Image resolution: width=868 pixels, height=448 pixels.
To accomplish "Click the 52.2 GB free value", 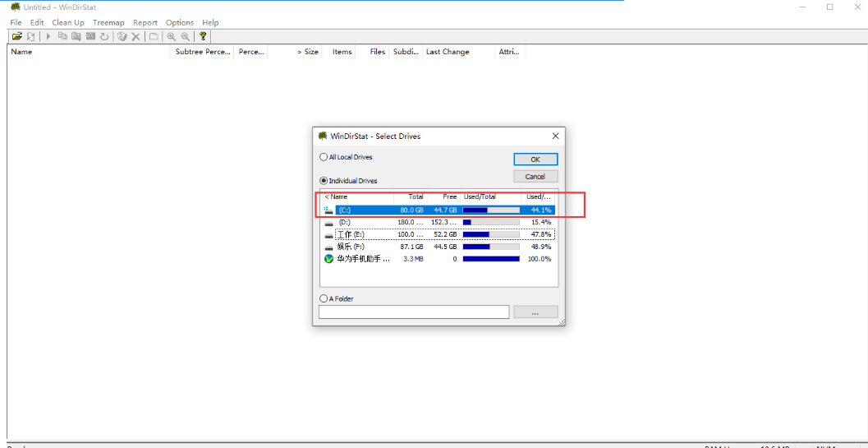I will click(x=446, y=234).
